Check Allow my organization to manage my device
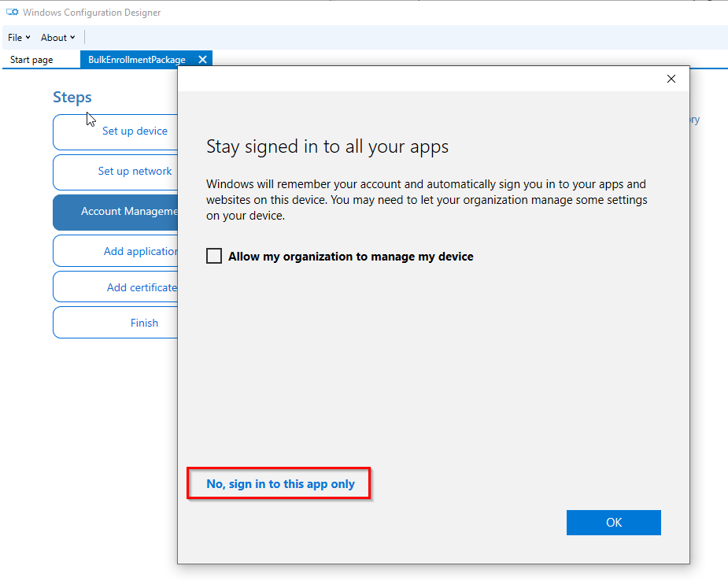The image size is (728, 588). point(214,256)
